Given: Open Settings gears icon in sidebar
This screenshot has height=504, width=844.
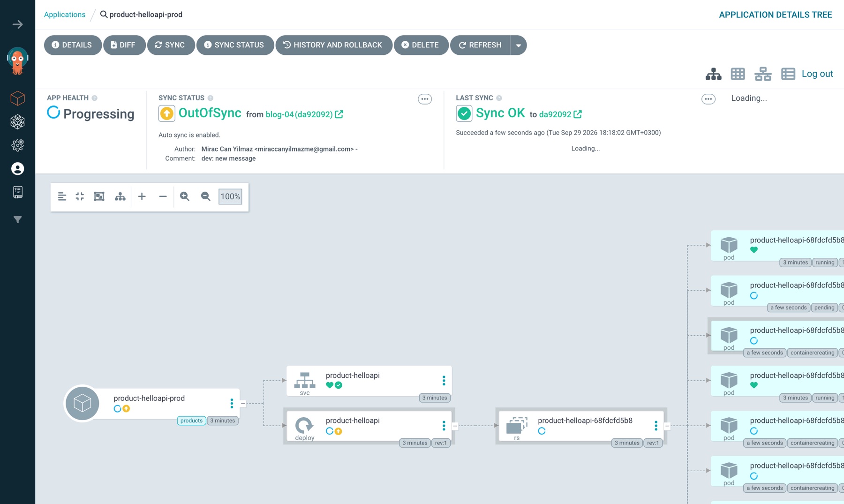Looking at the screenshot, I should (17, 145).
